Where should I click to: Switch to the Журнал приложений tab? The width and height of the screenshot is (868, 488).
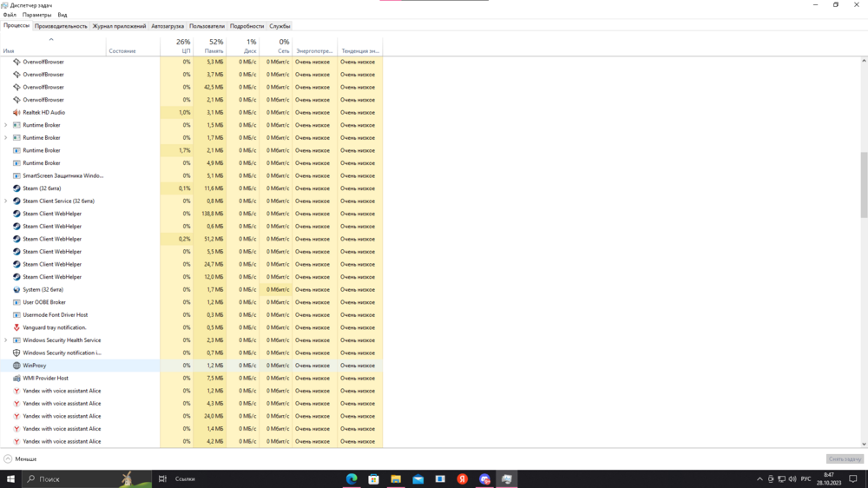click(119, 26)
